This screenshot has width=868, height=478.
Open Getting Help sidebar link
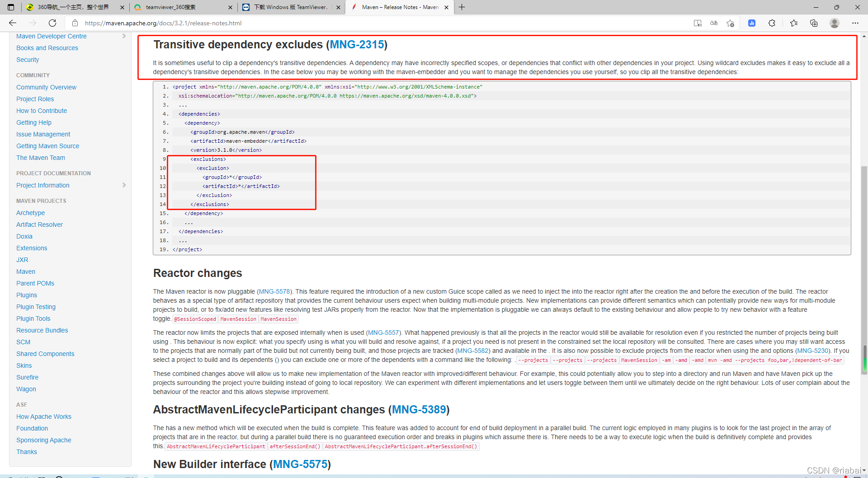[34, 122]
